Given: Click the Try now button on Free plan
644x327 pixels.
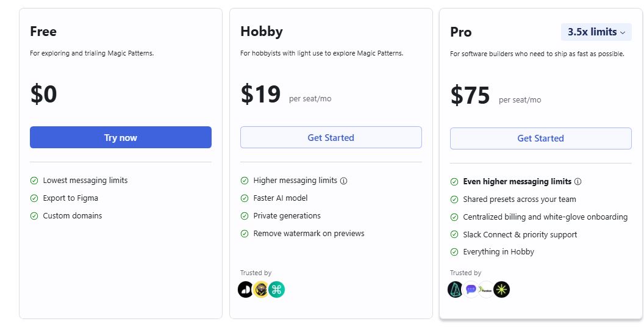Looking at the screenshot, I should 121,137.
